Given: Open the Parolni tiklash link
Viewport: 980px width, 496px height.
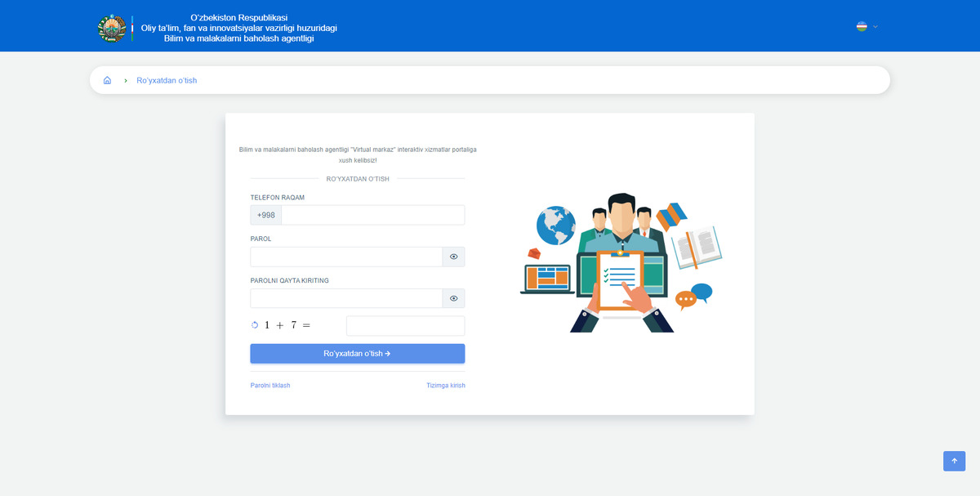Looking at the screenshot, I should [270, 386].
